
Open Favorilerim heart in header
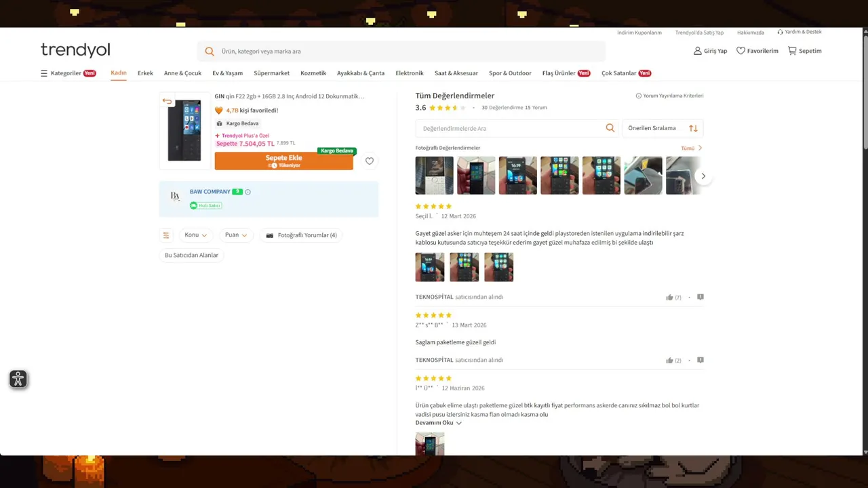(757, 51)
